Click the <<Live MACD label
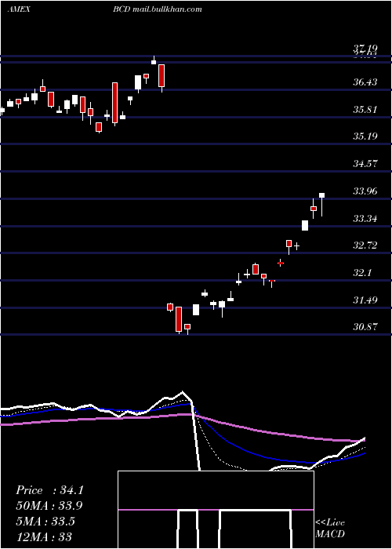 (x=330, y=528)
